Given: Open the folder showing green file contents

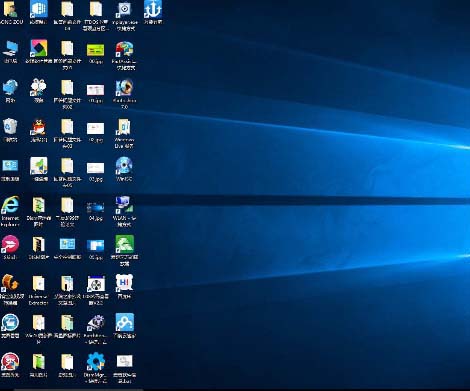Looking at the screenshot, I should [39, 205].
